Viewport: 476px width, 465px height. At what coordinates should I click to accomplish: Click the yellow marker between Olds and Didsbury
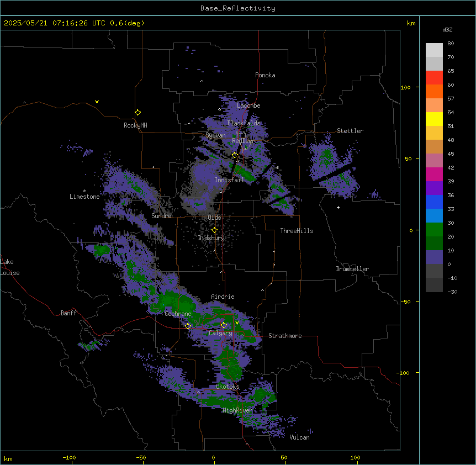click(x=214, y=230)
